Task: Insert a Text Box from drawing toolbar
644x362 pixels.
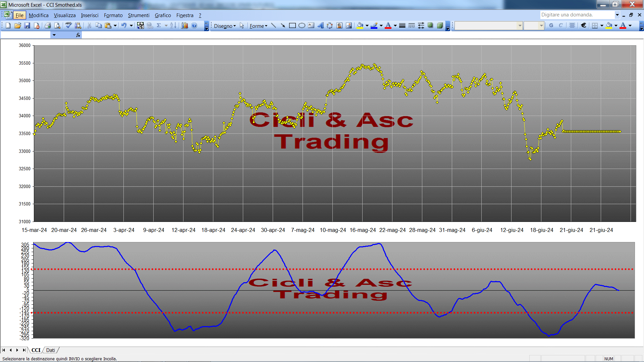Action: coord(311,25)
